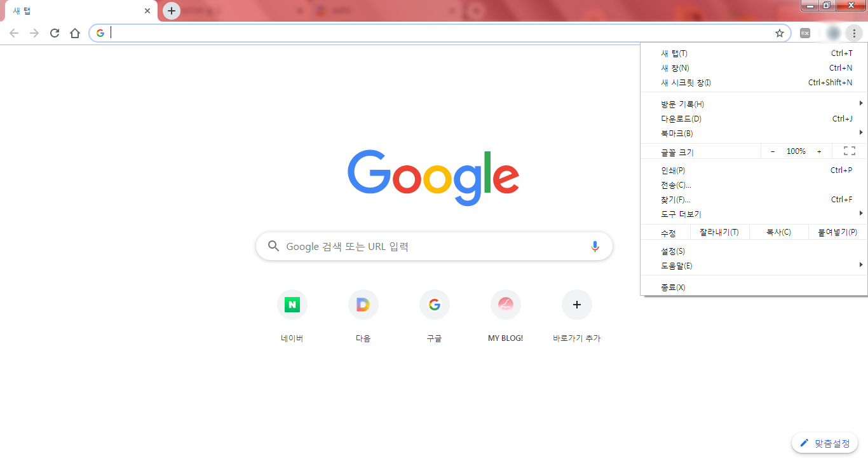Expand the 북마크(B) submenu
868x463 pixels.
754,134
